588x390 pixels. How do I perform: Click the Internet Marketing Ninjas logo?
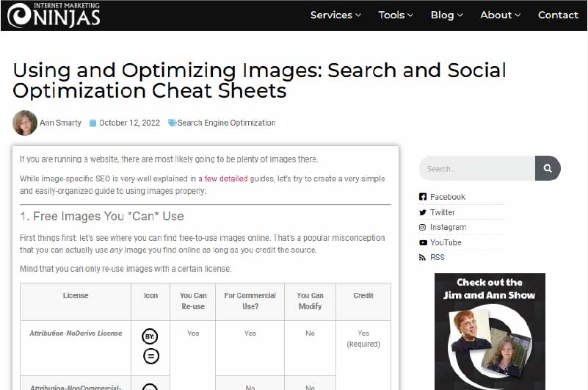54,15
